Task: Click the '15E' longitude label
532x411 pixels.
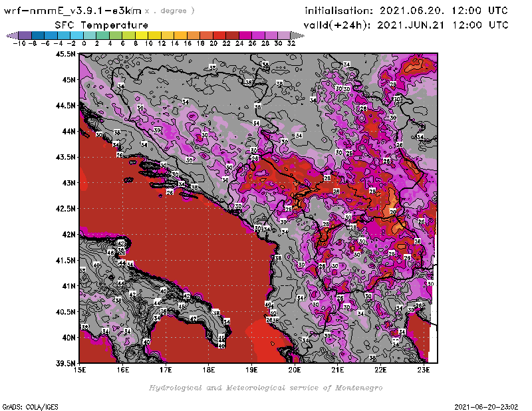Action: (x=80, y=370)
